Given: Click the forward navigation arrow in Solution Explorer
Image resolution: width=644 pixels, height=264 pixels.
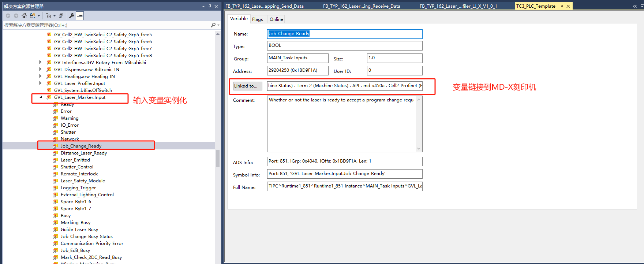Looking at the screenshot, I should (x=16, y=16).
